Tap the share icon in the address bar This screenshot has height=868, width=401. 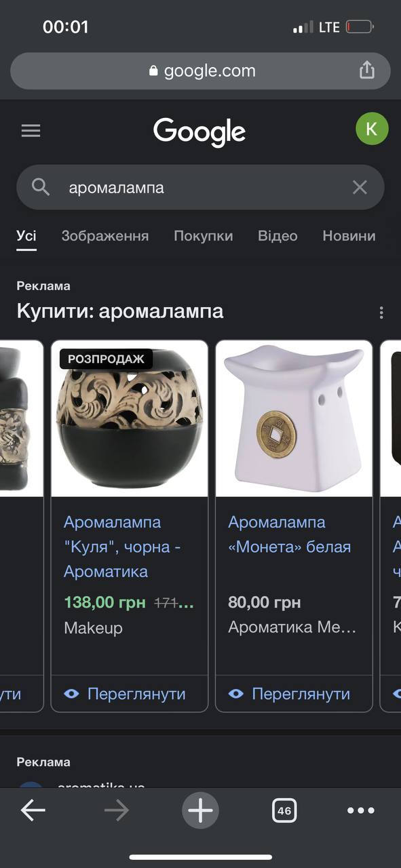pos(366,70)
